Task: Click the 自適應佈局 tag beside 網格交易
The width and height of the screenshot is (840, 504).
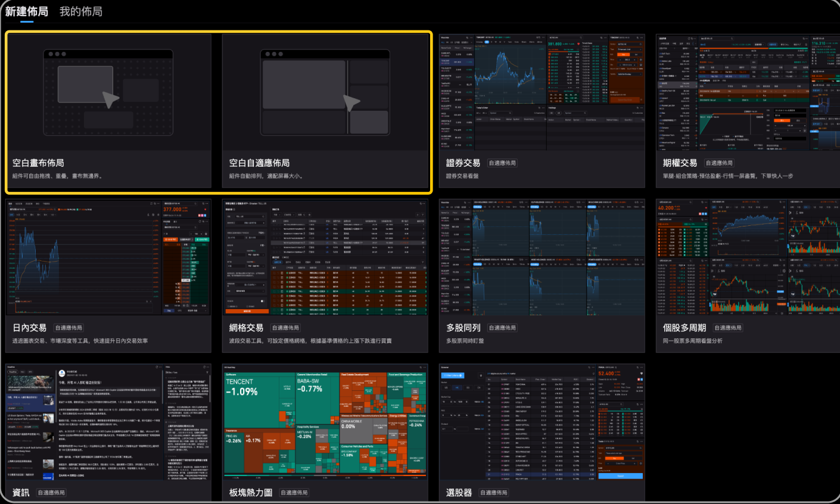Action: 285,328
